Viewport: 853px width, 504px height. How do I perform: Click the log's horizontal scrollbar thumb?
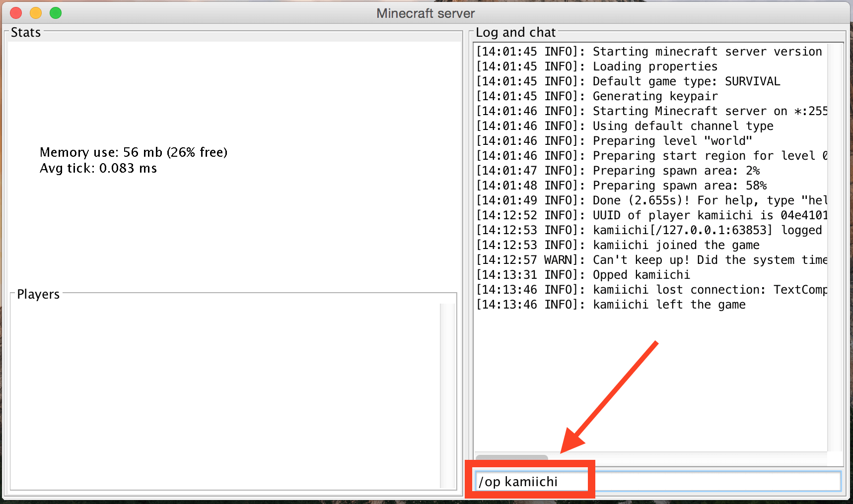[511, 458]
